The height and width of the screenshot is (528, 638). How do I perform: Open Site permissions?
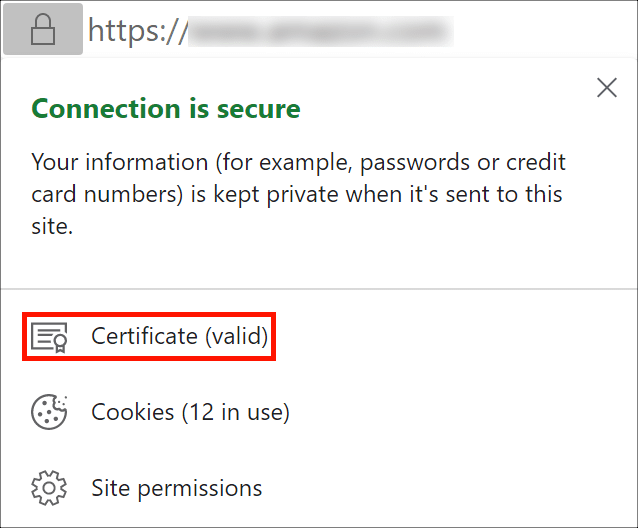tap(176, 488)
